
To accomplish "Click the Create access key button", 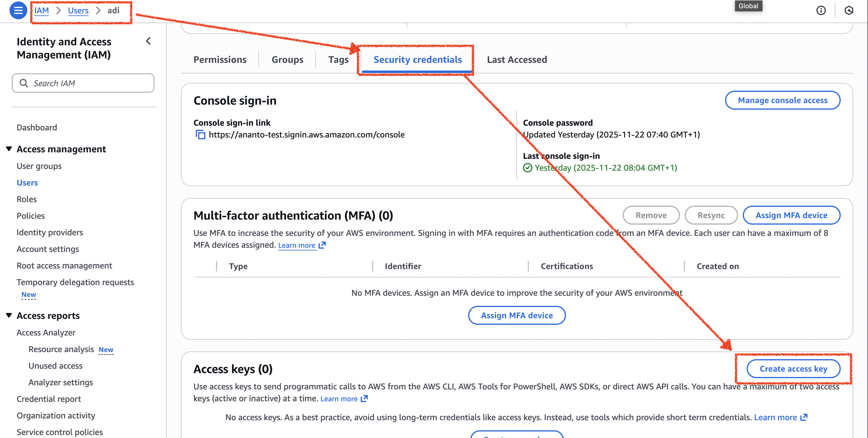I will coord(793,369).
